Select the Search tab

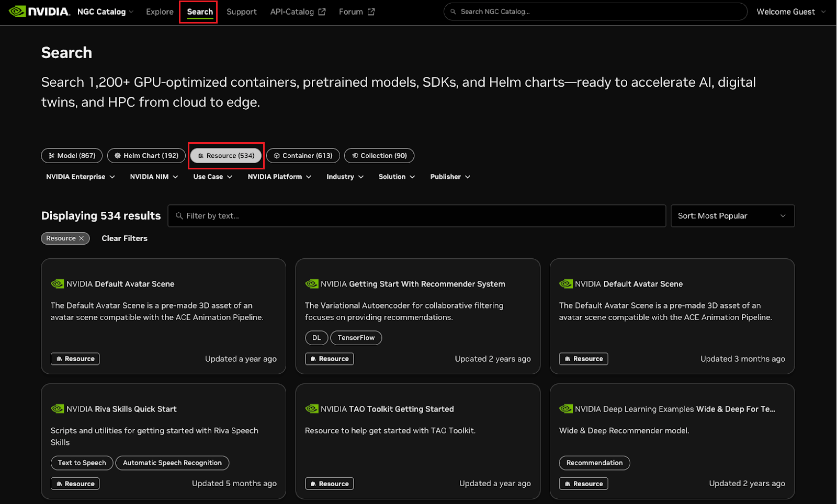click(x=200, y=12)
